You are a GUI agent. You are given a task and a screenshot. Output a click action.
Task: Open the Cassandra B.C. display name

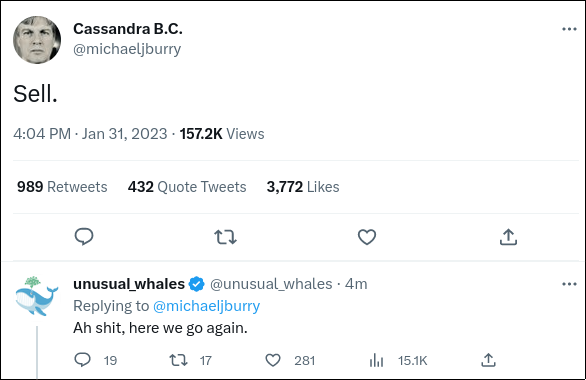[128, 29]
